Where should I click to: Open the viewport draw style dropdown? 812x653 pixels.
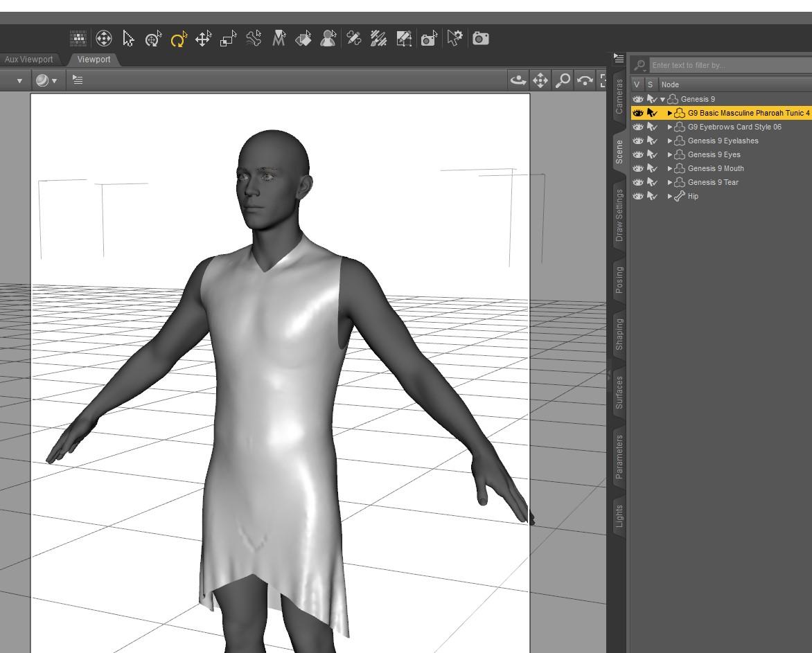[x=46, y=80]
